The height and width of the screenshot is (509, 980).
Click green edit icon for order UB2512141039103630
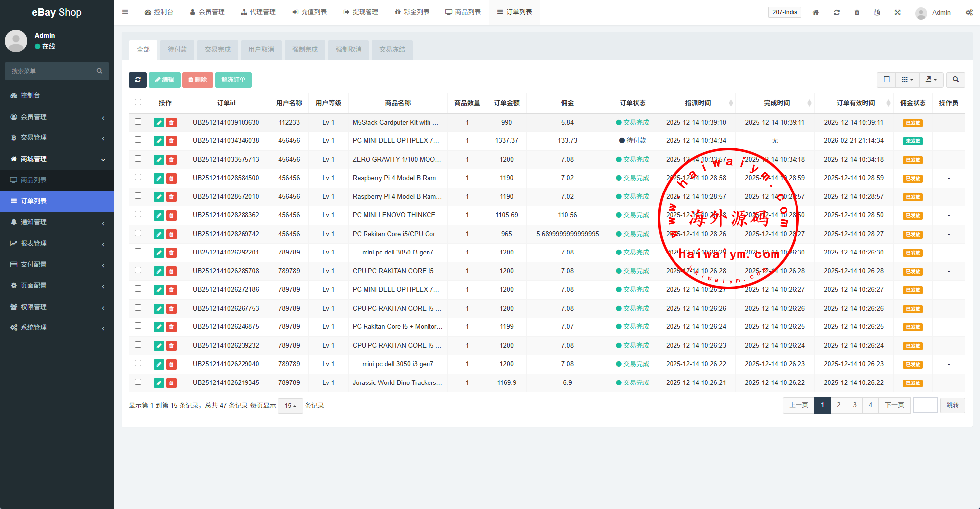[159, 123]
